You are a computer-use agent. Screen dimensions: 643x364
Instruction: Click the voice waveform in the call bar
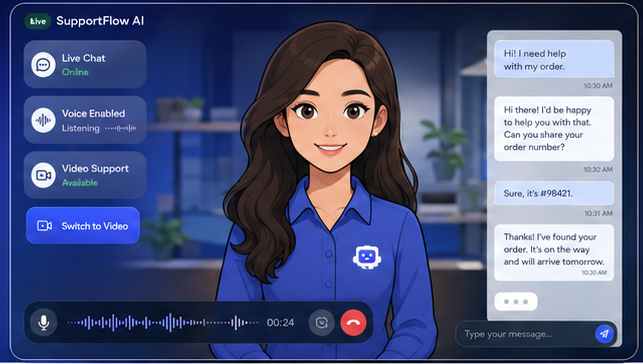tap(162, 323)
